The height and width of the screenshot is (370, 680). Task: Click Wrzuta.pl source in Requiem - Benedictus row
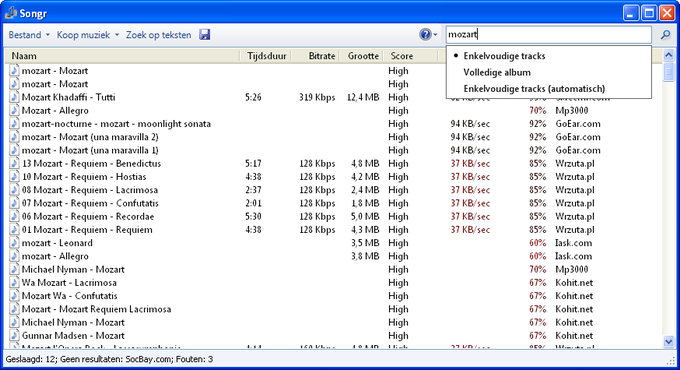[x=575, y=164]
